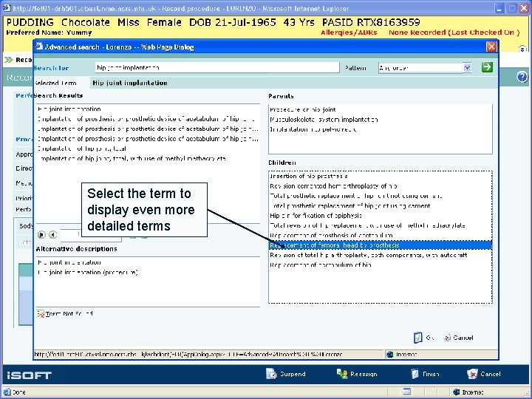Click Cancel in iSOFT bottom toolbar
Viewport: 532px width, 399px height.
pyautogui.click(x=483, y=374)
